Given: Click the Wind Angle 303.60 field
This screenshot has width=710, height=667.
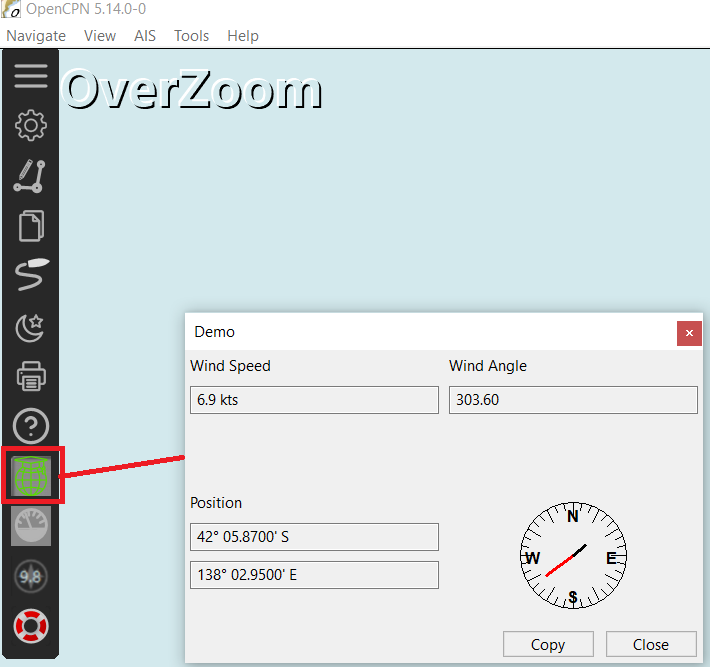Looking at the screenshot, I should (x=573, y=400).
